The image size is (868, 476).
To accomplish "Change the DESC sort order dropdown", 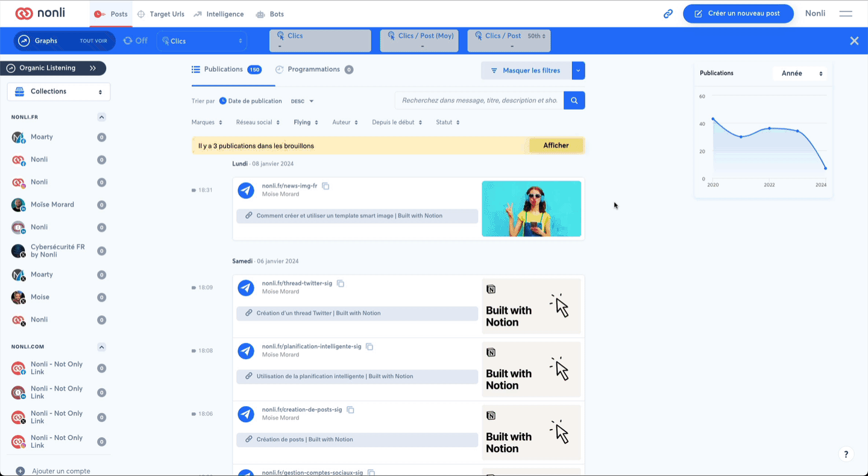I will [x=303, y=101].
